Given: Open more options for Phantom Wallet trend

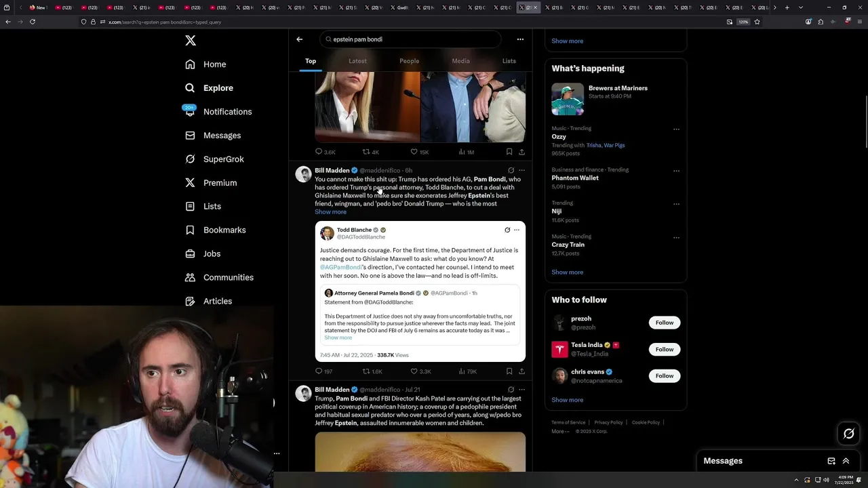Looking at the screenshot, I should coord(676,171).
